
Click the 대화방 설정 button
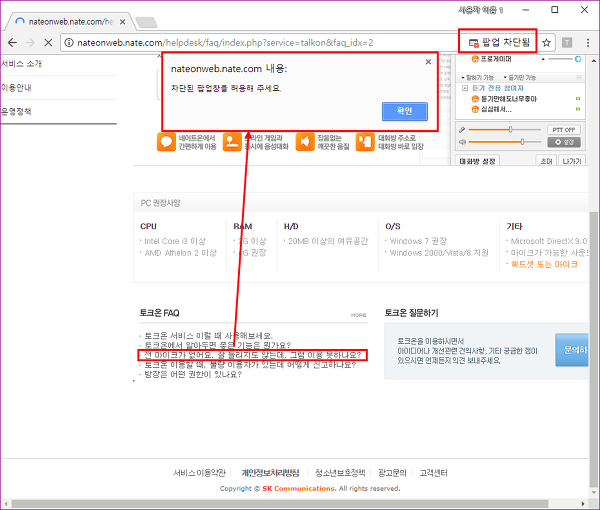(477, 161)
